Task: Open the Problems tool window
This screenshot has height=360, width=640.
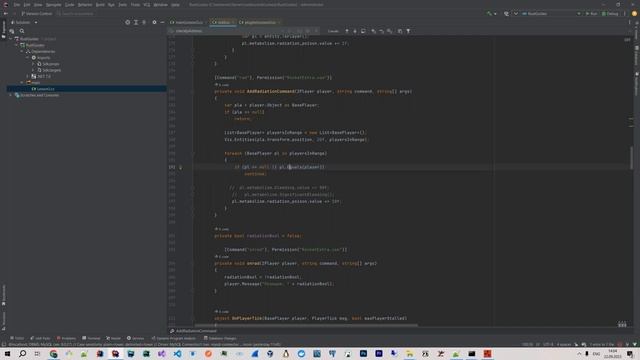Action: point(67,338)
